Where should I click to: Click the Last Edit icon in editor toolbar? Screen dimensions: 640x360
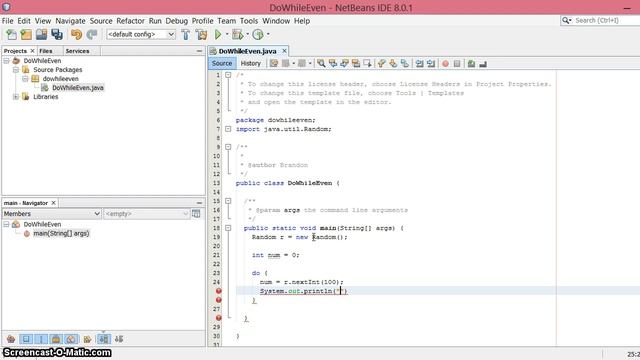274,64
